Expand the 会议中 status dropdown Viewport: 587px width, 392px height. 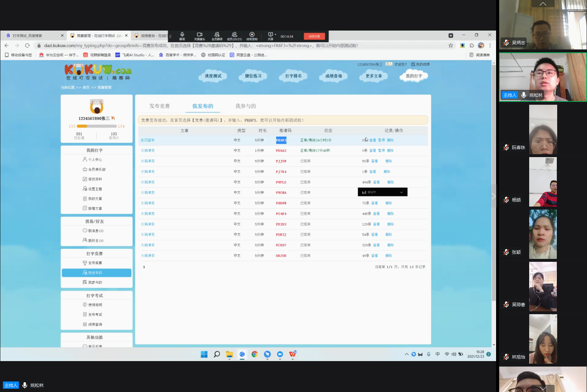[402, 192]
